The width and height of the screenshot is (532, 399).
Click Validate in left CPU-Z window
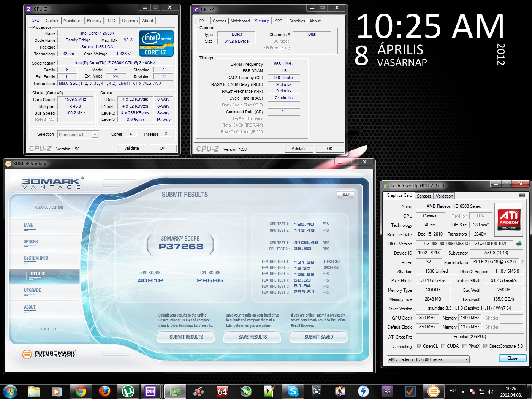[x=131, y=148]
